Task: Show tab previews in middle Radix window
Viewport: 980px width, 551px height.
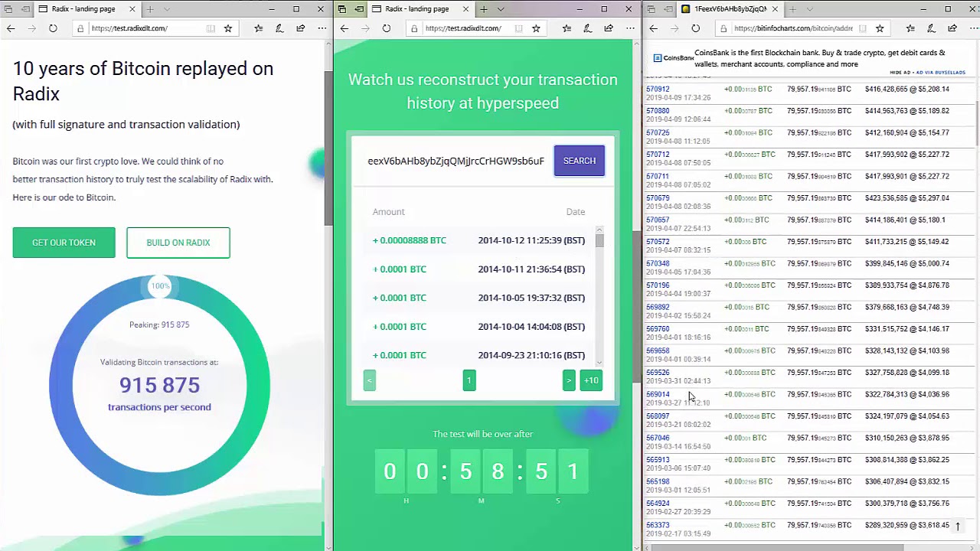Action: 501,9
